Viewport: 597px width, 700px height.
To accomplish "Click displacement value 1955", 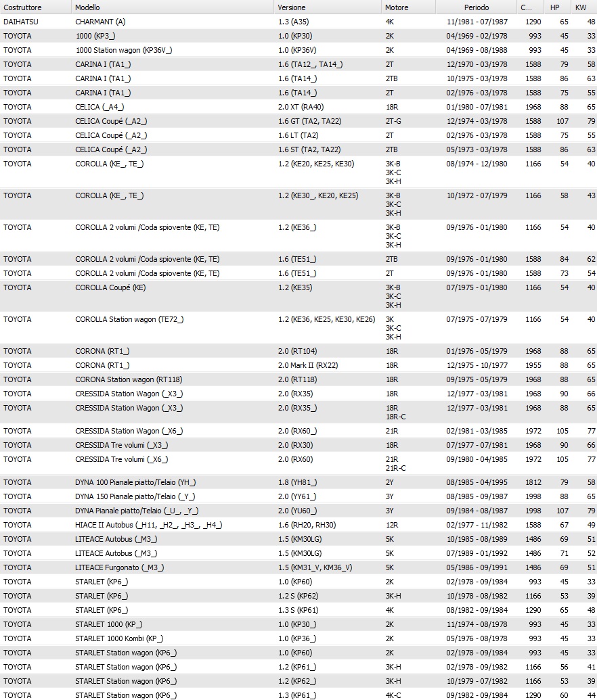I will [x=533, y=365].
